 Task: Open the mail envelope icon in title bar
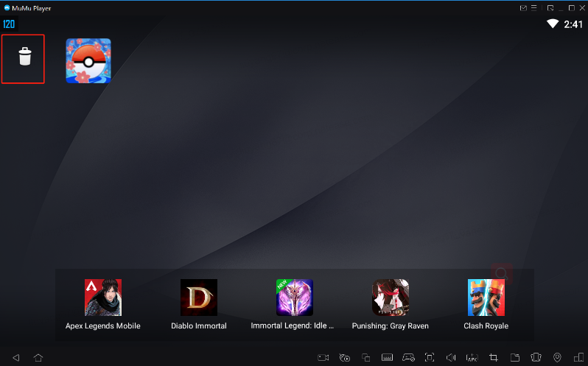(523, 8)
